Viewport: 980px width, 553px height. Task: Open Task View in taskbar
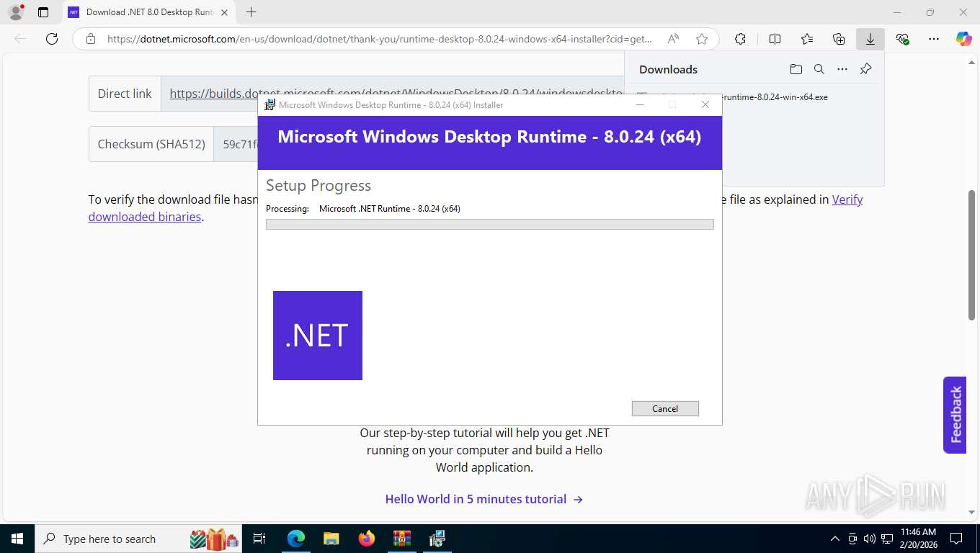tap(260, 539)
